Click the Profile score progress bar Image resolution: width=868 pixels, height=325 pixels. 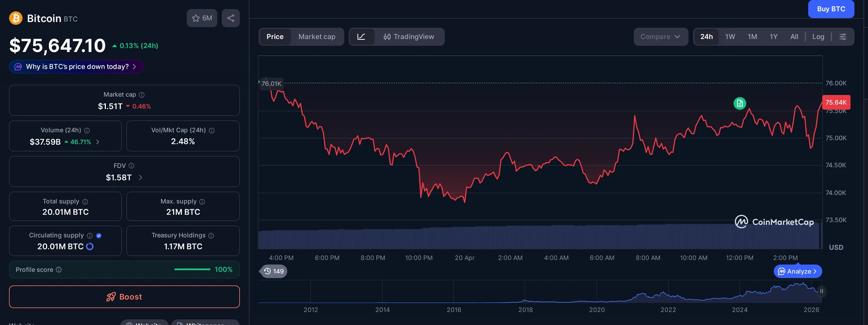click(x=192, y=269)
